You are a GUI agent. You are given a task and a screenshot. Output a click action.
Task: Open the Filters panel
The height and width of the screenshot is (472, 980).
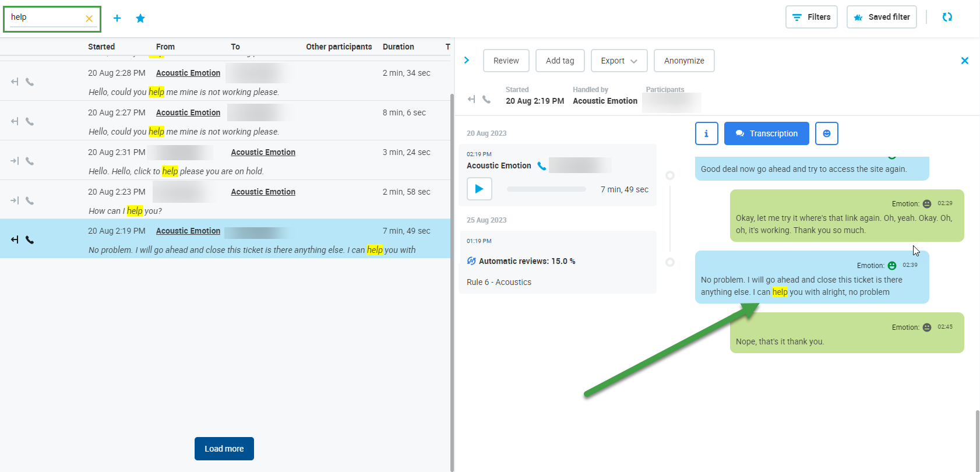click(811, 17)
